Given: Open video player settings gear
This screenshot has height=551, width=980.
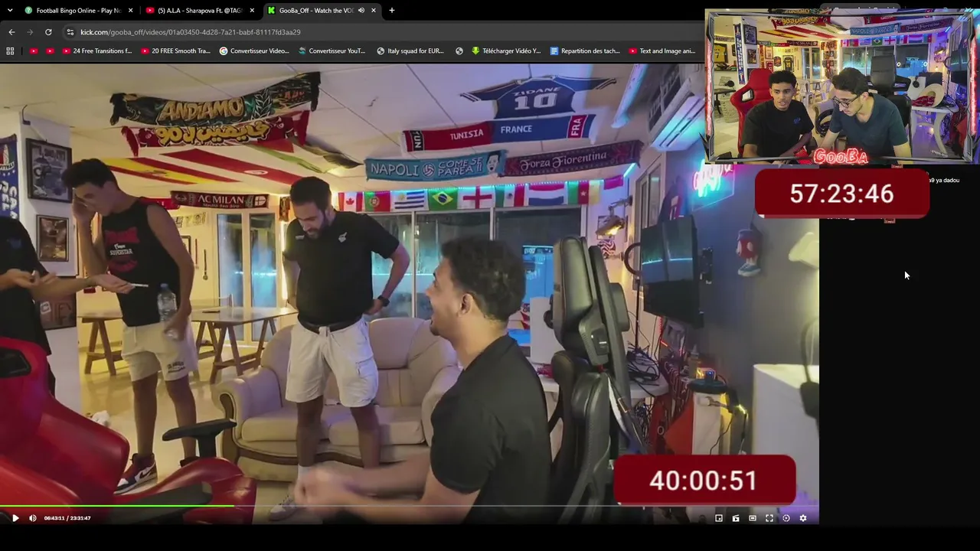Looking at the screenshot, I should click(x=803, y=518).
